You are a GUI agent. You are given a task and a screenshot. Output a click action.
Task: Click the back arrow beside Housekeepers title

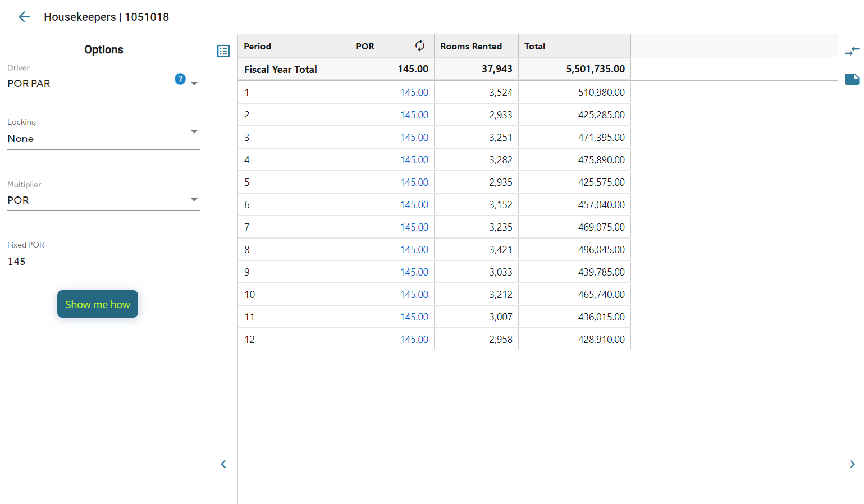(24, 17)
